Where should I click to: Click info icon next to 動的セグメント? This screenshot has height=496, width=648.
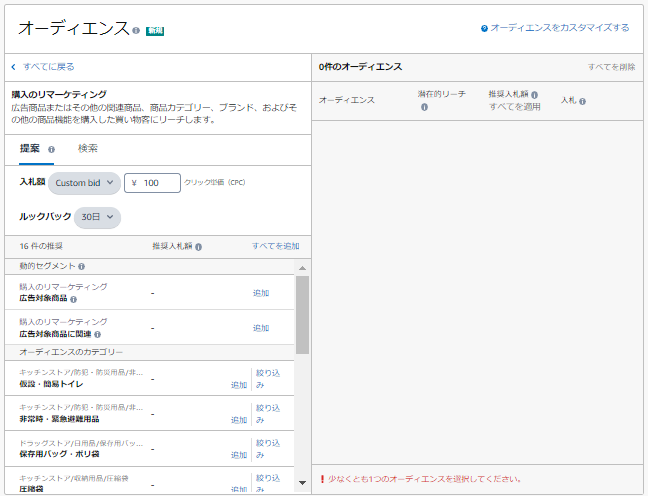tap(81, 267)
